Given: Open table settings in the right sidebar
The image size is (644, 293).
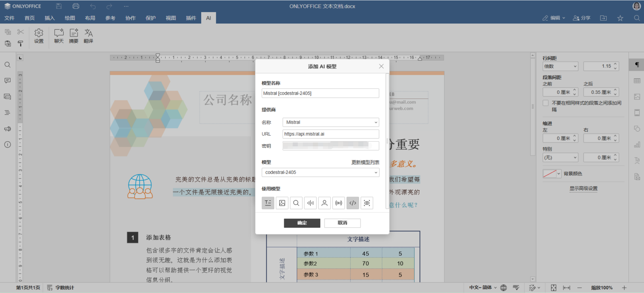Looking at the screenshot, I should [x=637, y=80].
